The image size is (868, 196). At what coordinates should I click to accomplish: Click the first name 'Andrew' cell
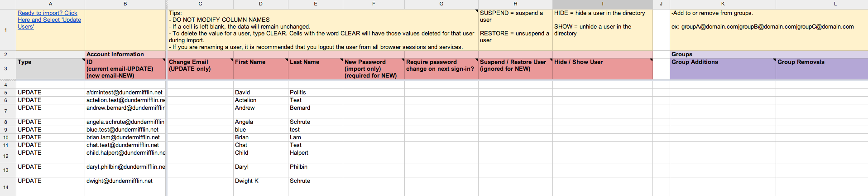click(261, 111)
